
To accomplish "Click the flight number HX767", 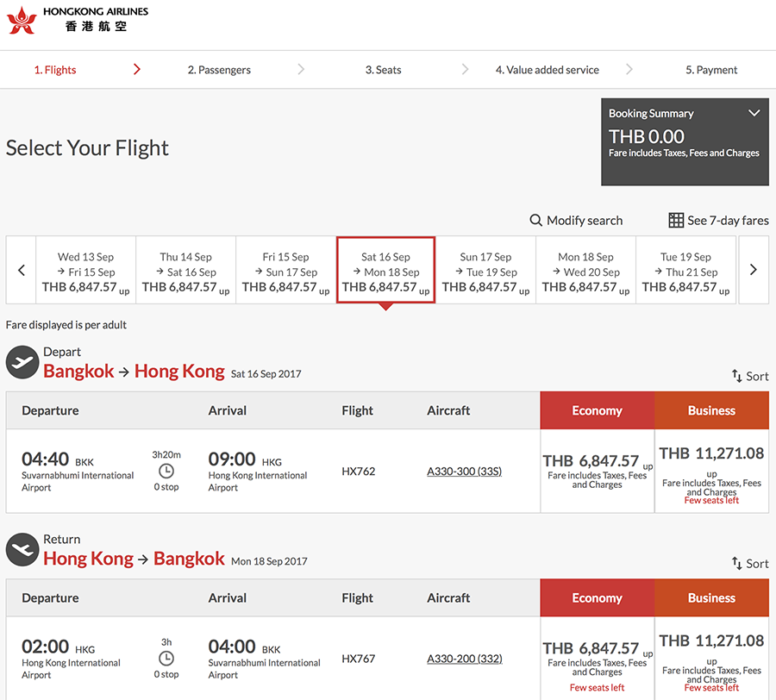I will (x=359, y=659).
